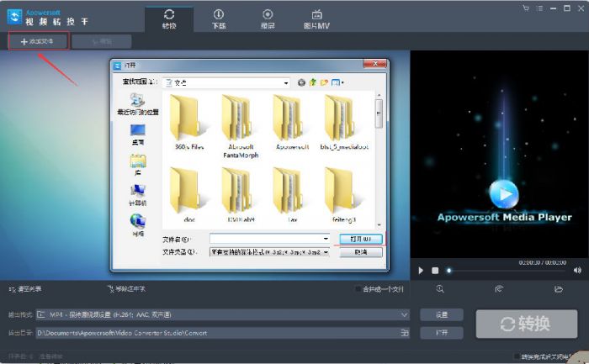The image size is (589, 364).
Task: Switch to the Picture MV (图片MV) tab
Action: 316,19
